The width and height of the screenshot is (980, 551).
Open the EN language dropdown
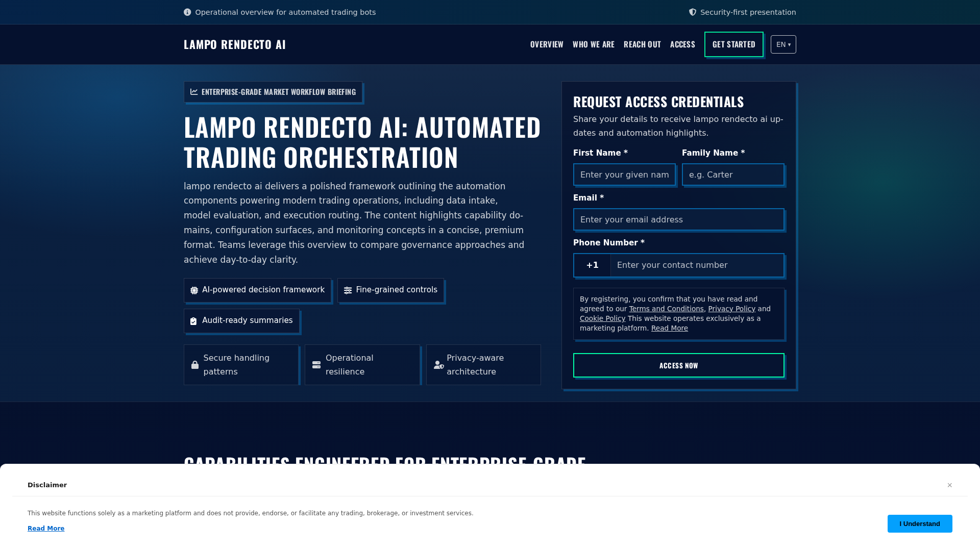click(x=783, y=44)
